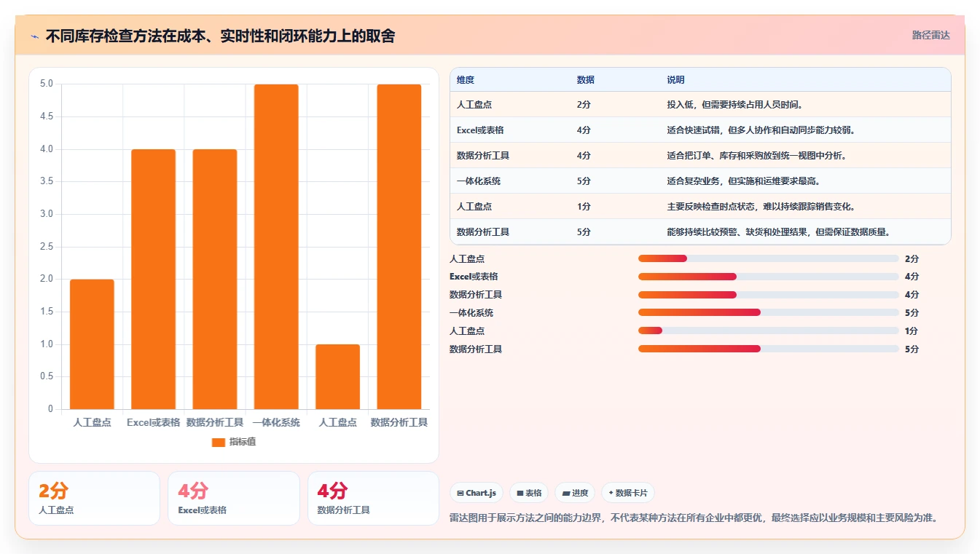This screenshot has width=980, height=554.
Task: Click the lightning icon before the page title
Action: 35,36
